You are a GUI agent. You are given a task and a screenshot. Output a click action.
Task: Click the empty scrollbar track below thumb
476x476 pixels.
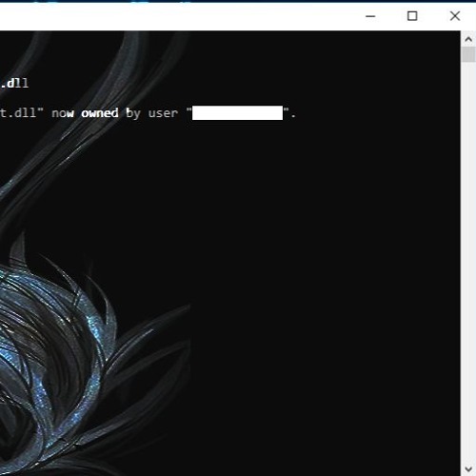pyautogui.click(x=468, y=260)
